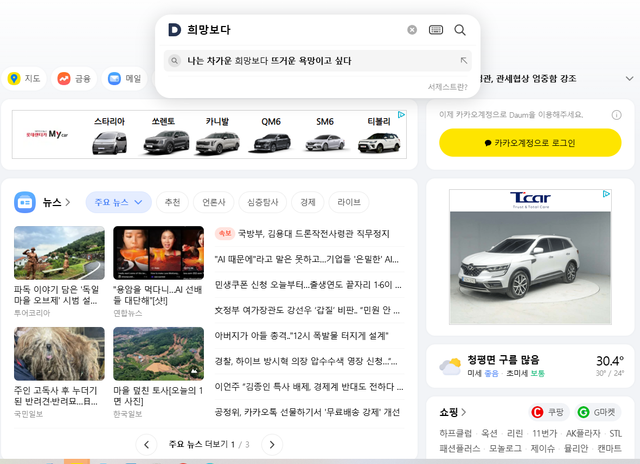Click the blue news section icon
Viewport: 640px width, 464px height.
pos(25,202)
